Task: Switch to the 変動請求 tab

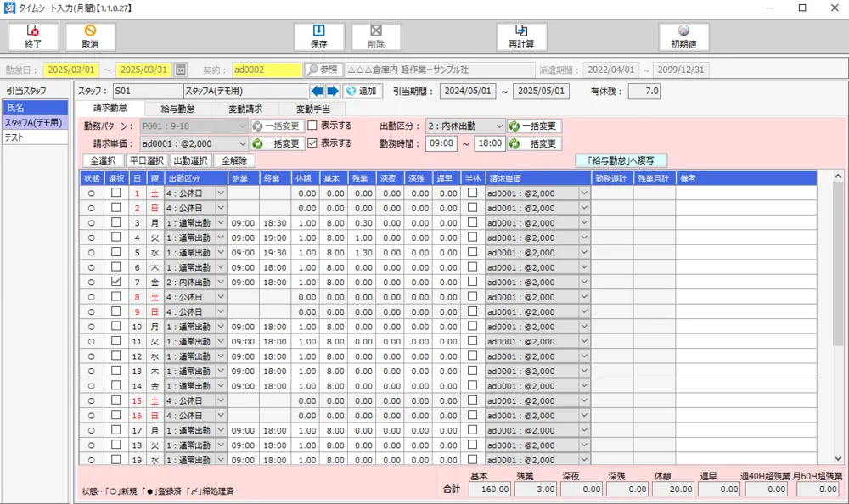Action: [245, 109]
